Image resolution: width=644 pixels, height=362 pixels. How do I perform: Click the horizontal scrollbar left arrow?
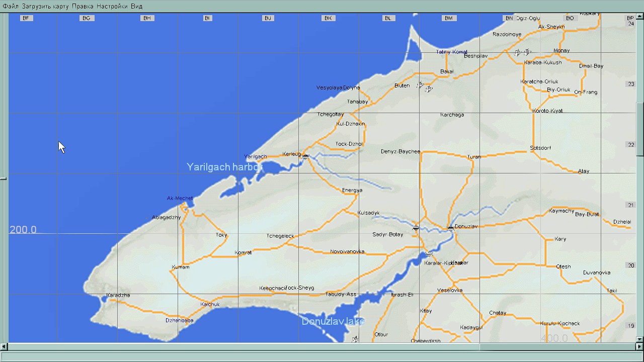[4, 346]
